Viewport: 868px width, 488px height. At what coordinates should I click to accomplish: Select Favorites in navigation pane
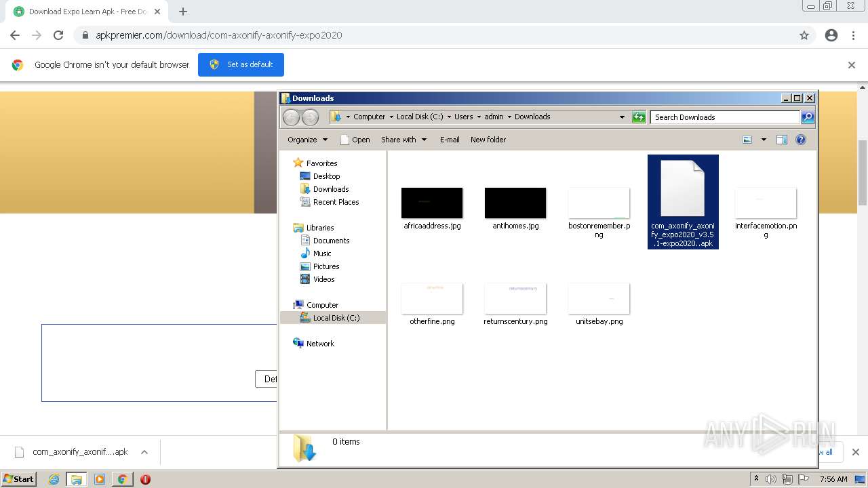[x=321, y=163]
